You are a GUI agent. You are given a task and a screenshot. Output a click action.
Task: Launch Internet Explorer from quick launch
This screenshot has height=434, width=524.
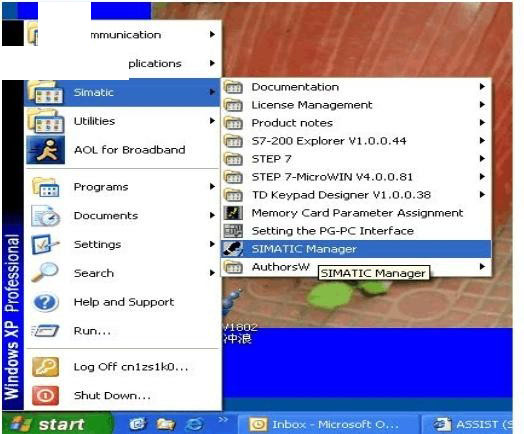coord(194,425)
